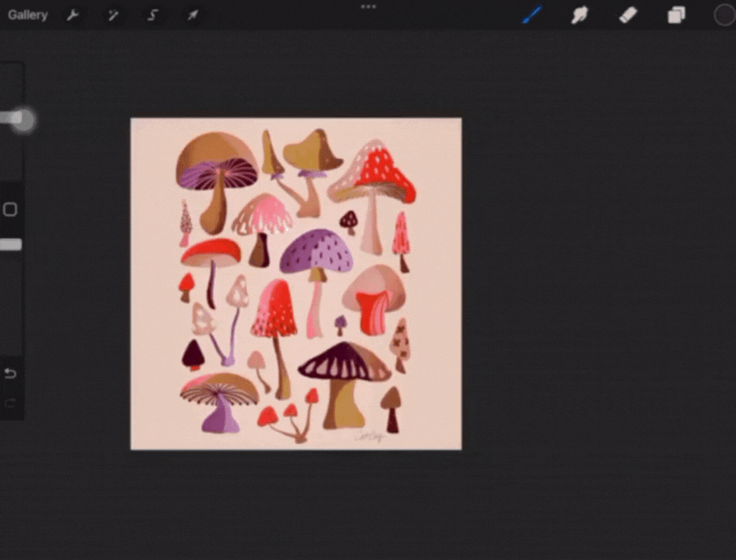736x560 pixels.
Task: Open the Layers panel
Action: tap(675, 14)
